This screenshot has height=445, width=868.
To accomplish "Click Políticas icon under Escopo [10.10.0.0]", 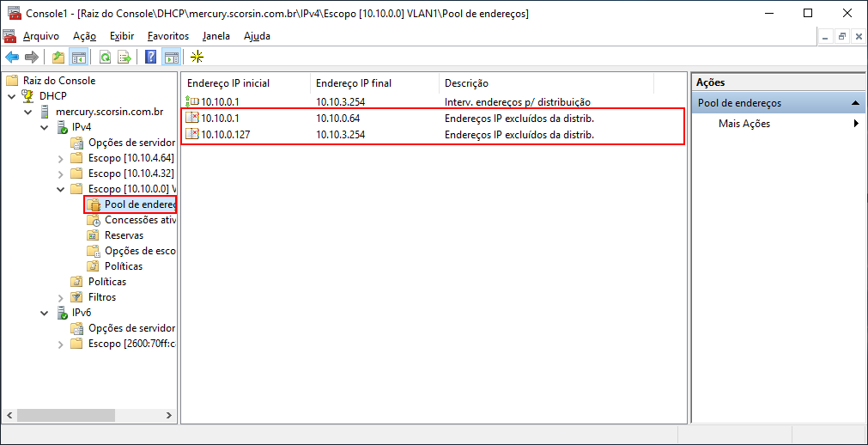I will click(94, 266).
